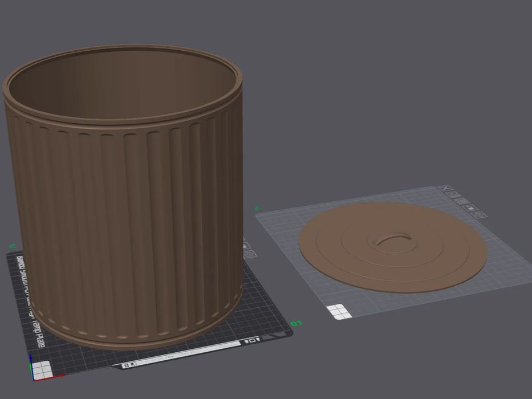Screen dimensions: 532x399
Task: Remove the second plate with its X icon
Action: pyautogui.click(x=445, y=188)
